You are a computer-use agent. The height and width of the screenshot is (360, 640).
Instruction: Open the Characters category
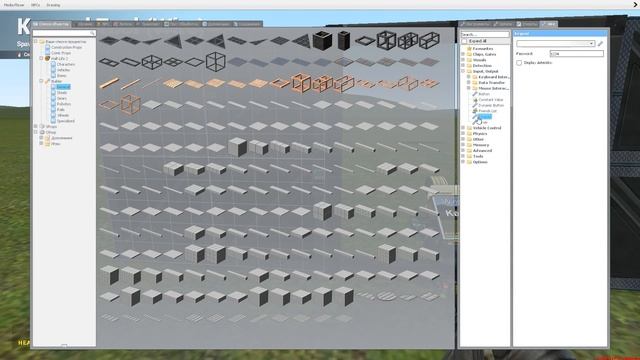(66, 64)
